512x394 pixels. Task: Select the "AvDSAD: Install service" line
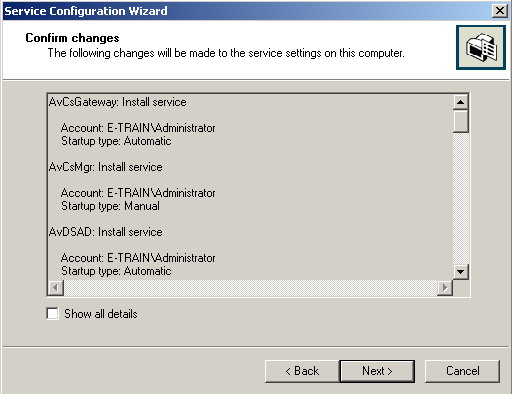pyautogui.click(x=105, y=232)
